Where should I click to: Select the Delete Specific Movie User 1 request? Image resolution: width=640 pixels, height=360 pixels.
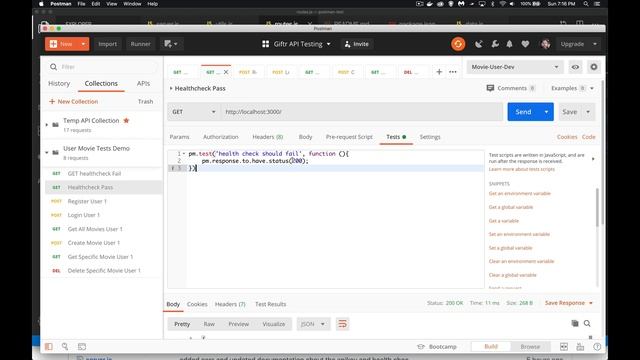(104, 271)
